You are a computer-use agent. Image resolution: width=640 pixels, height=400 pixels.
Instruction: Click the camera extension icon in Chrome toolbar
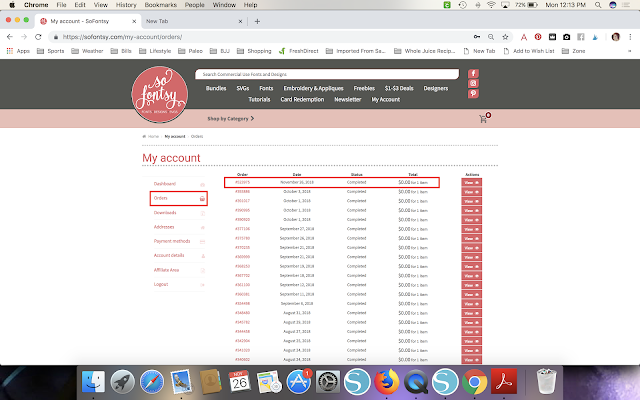point(567,37)
